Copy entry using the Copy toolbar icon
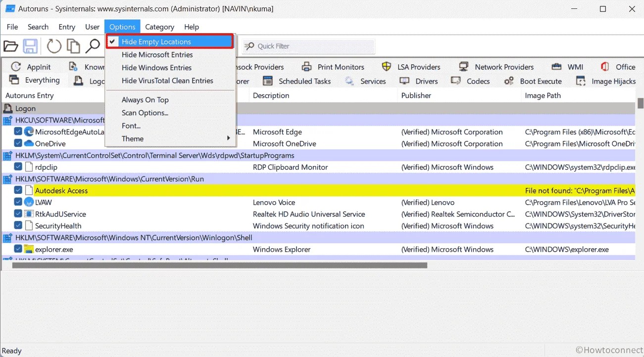Viewport: 644px width, 357px height. (72, 45)
